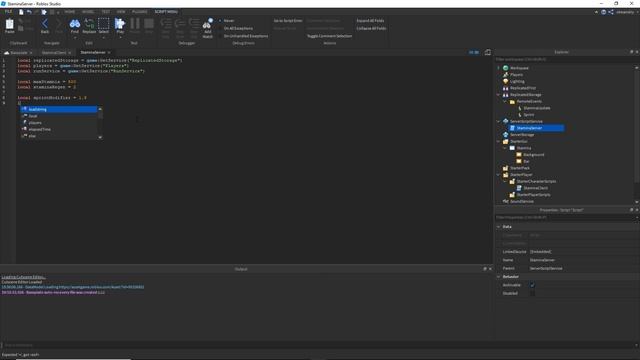Switch to the HOME ribbon tab
Viewport: 640px width, 360px height.
point(70,12)
